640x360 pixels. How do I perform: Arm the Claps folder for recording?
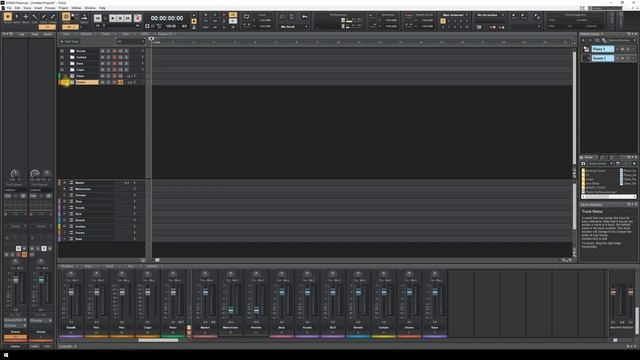click(114, 70)
